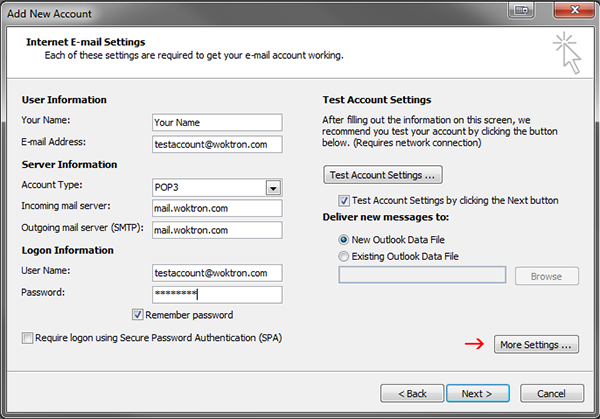Click the cursor wizard icon in header
600x419 pixels.
567,53
